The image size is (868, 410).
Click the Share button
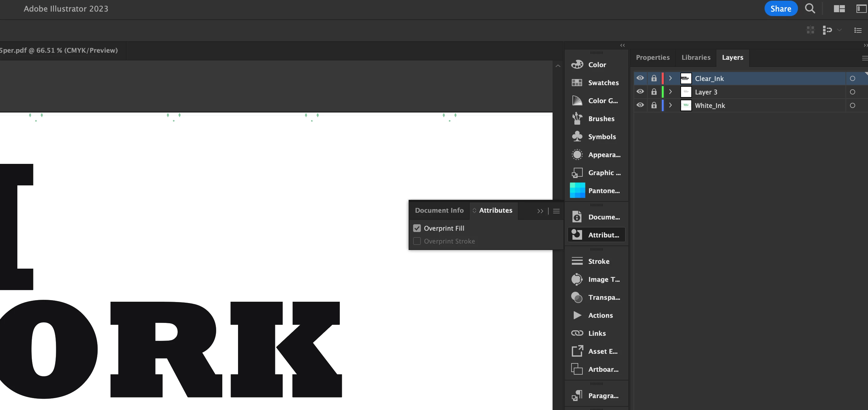(x=780, y=8)
